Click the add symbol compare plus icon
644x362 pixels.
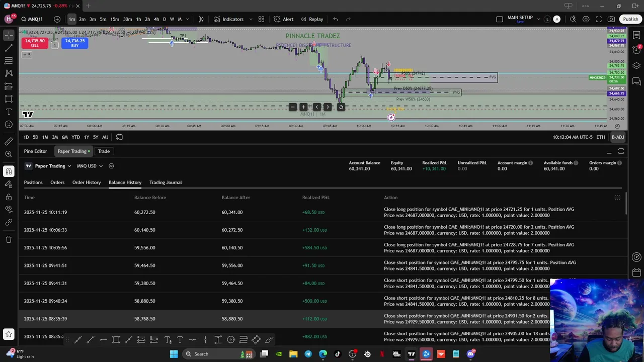click(x=57, y=19)
